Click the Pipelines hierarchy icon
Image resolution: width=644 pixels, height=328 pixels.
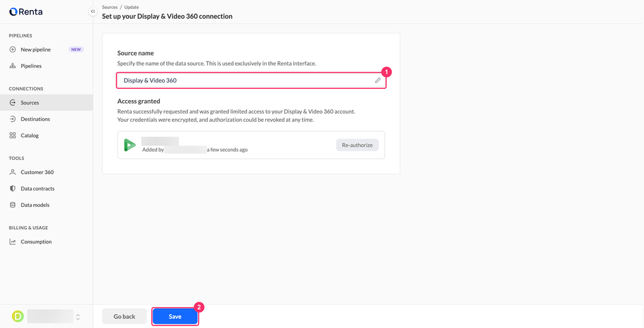click(13, 66)
